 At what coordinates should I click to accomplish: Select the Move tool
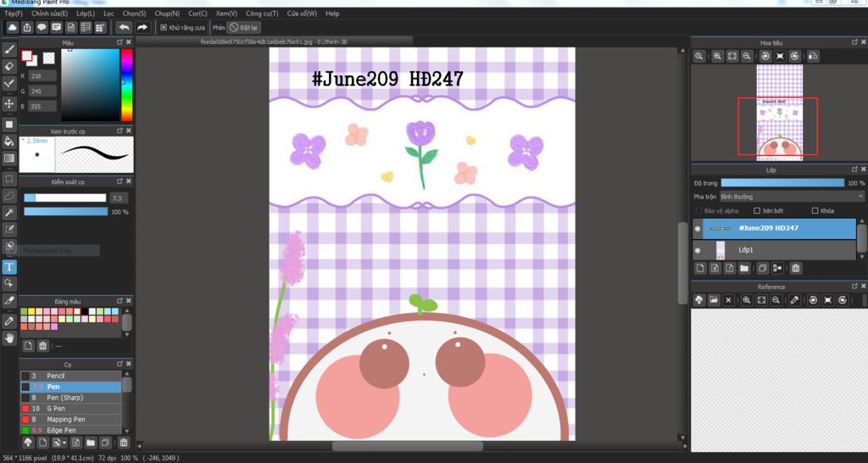[x=8, y=103]
